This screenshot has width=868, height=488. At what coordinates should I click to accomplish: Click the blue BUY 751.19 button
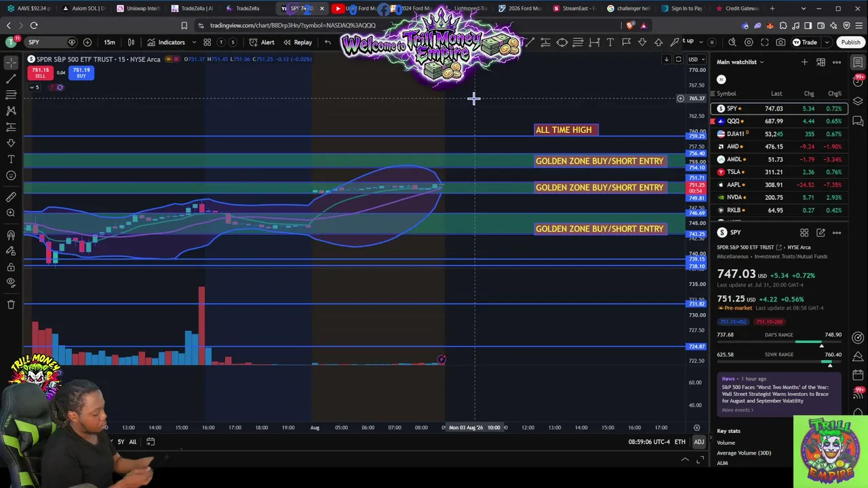coord(81,73)
